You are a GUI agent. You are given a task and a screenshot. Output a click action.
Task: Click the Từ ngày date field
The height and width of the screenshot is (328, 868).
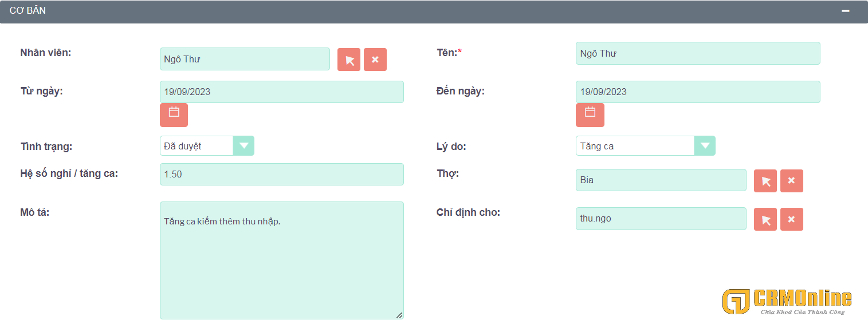point(282,92)
